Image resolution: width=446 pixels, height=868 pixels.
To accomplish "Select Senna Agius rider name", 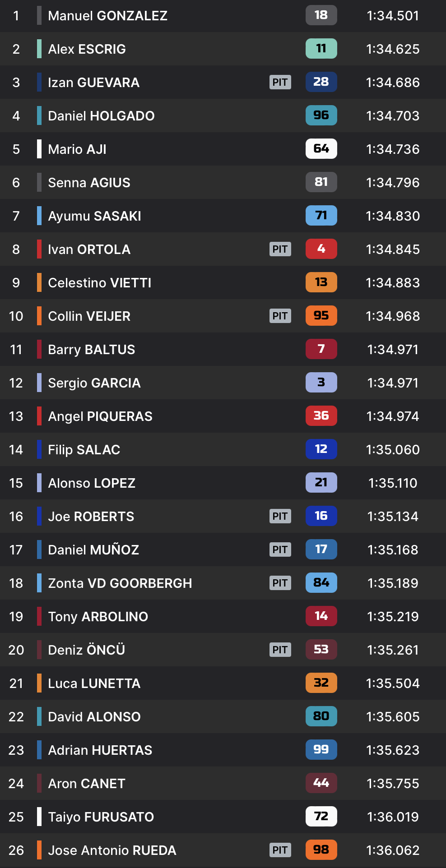I will (x=89, y=183).
